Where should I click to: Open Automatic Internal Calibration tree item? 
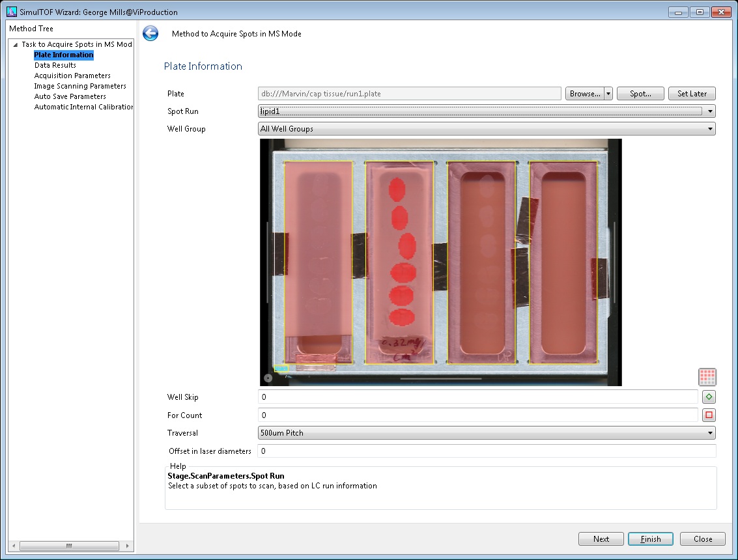83,107
